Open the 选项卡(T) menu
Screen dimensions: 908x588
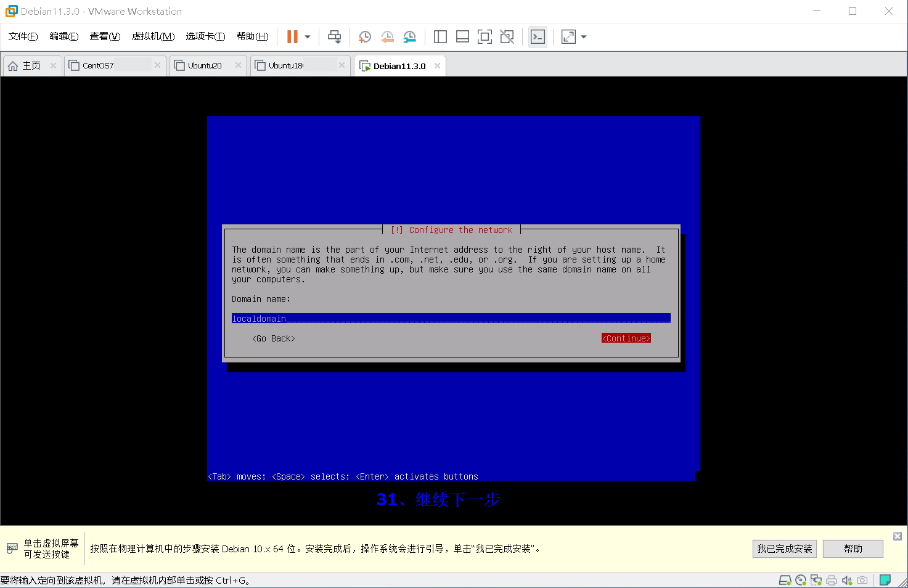(205, 36)
